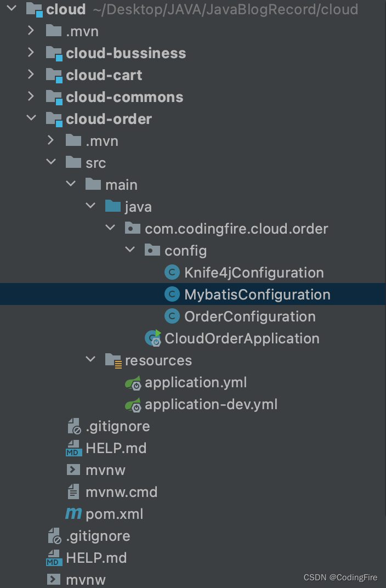Select the cloud root project row
The image size is (386, 588).
[x=193, y=9]
